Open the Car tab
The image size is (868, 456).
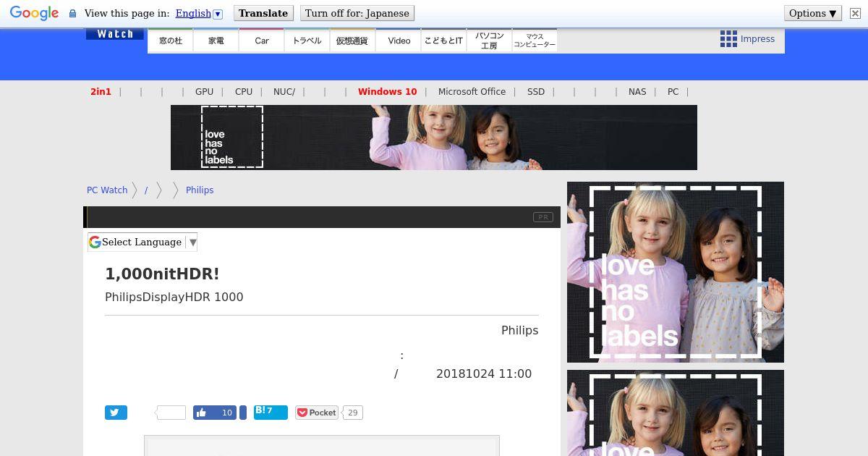pos(262,41)
